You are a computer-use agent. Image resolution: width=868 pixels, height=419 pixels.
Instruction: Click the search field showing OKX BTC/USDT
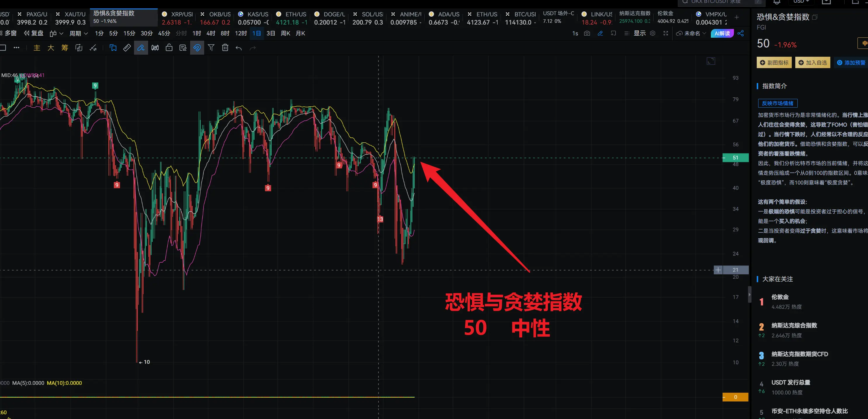[722, 2]
